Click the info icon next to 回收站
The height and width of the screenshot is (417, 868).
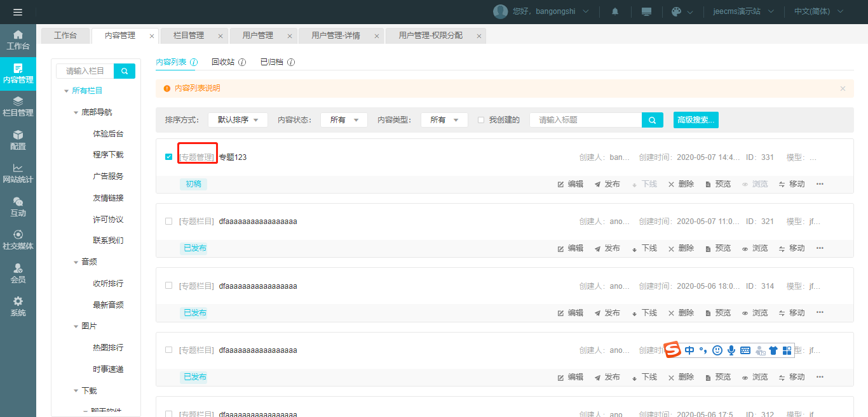(x=241, y=62)
